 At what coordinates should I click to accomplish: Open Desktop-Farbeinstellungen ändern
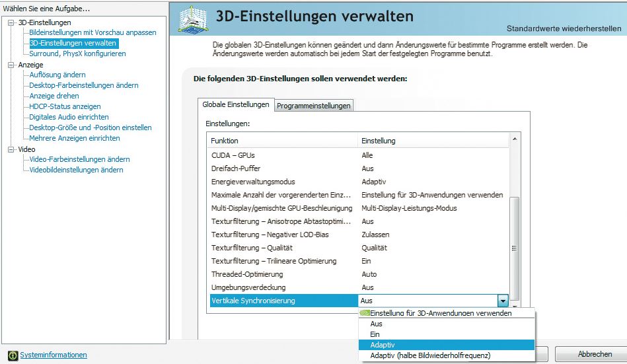84,85
